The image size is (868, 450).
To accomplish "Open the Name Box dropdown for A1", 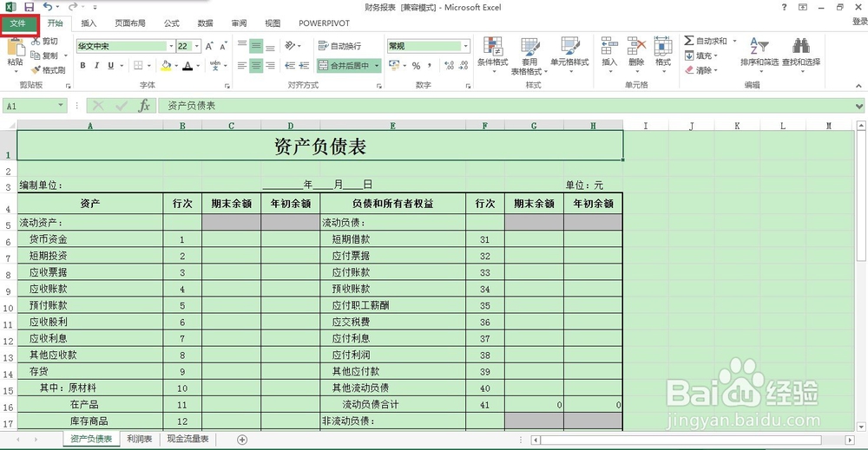I will tap(61, 106).
